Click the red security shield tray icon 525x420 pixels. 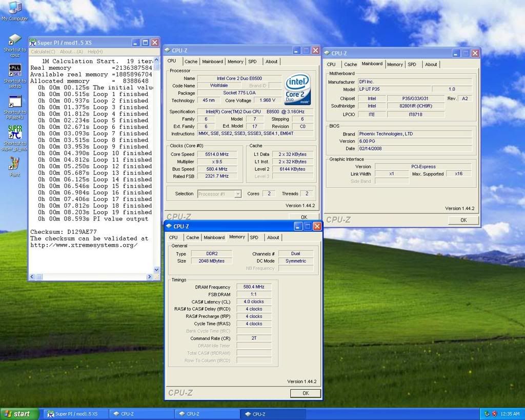tap(494, 414)
